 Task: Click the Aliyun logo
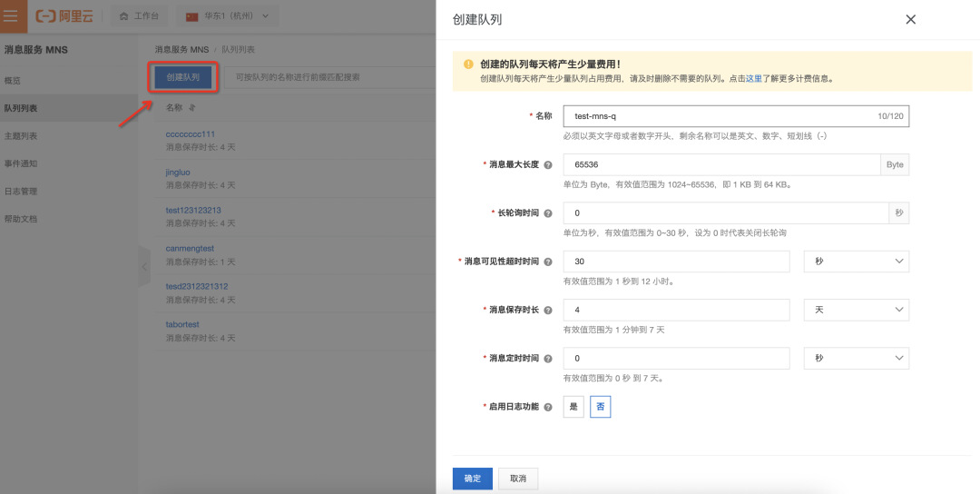click(x=64, y=16)
